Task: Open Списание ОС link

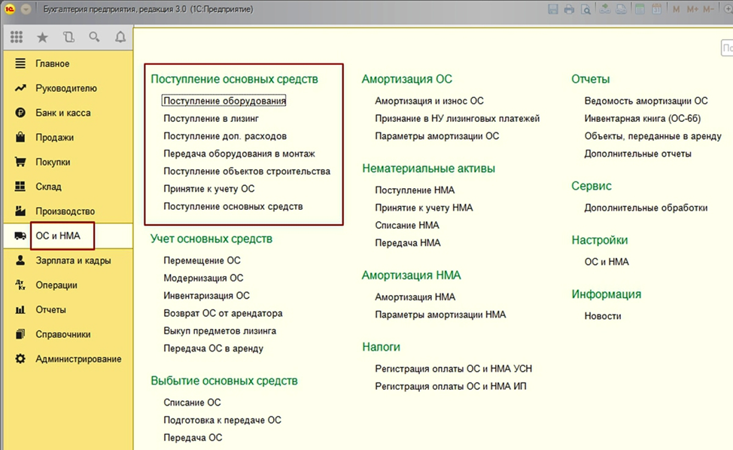Action: pyautogui.click(x=192, y=402)
